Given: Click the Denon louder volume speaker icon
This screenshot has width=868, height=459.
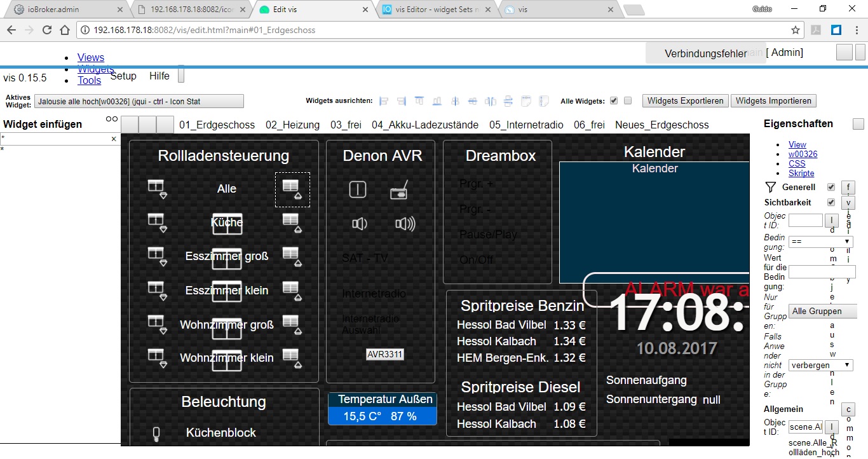Looking at the screenshot, I should coord(405,224).
